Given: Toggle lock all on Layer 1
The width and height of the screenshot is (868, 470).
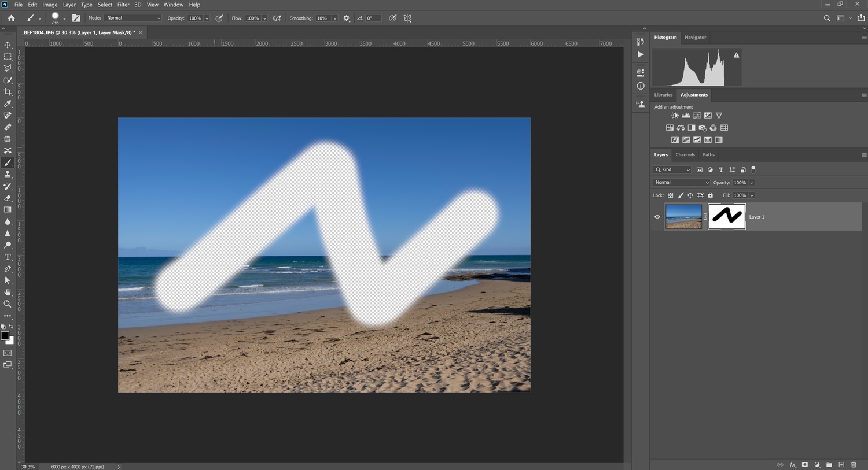Looking at the screenshot, I should click(710, 195).
